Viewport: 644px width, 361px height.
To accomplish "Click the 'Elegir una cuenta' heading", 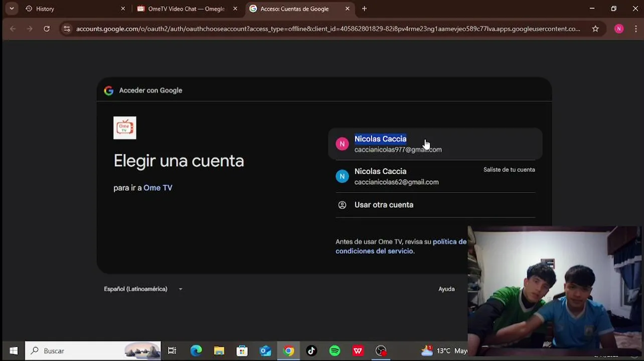I will [179, 161].
